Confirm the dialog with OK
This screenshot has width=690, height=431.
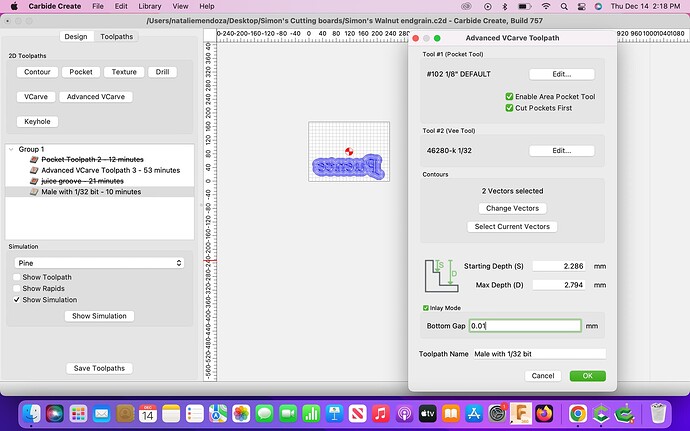pos(587,376)
